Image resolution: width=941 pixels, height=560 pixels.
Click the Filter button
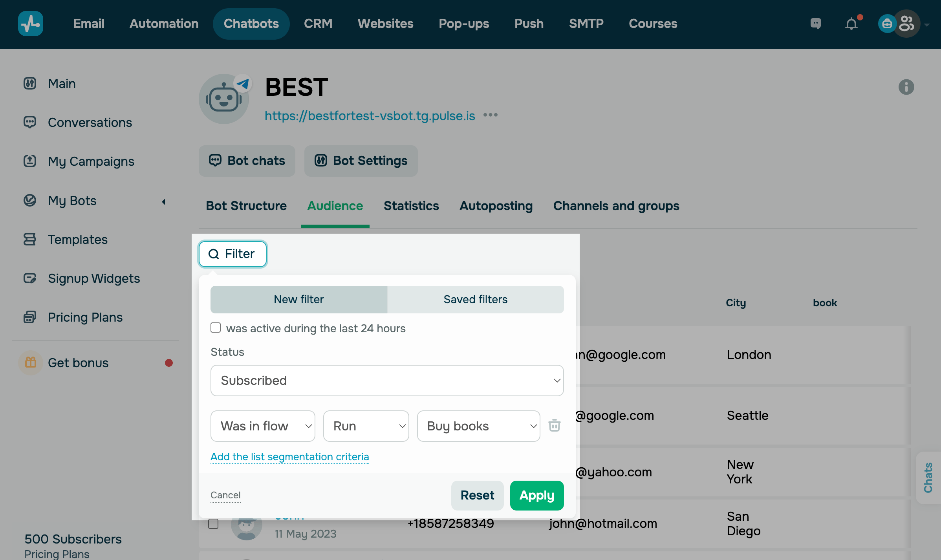(233, 254)
